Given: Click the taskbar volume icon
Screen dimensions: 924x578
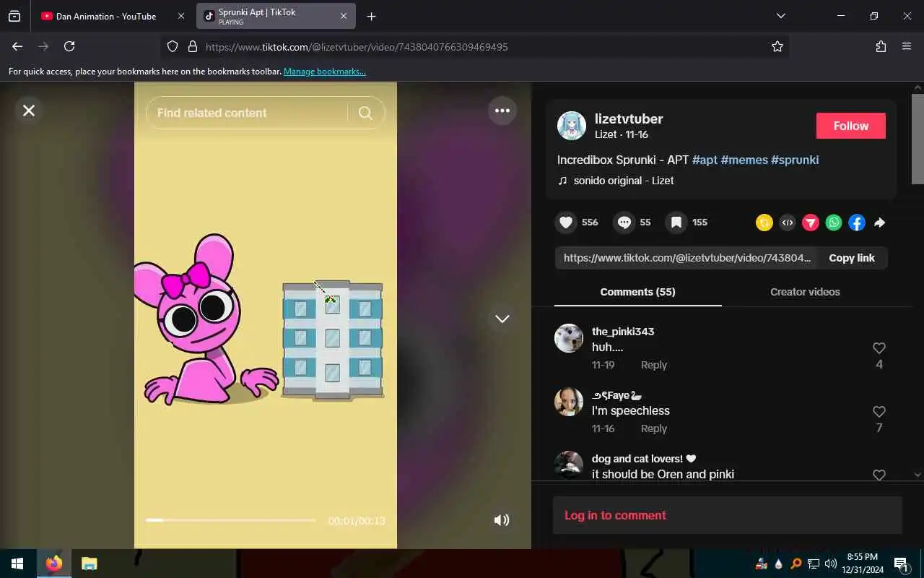Looking at the screenshot, I should tap(830, 564).
